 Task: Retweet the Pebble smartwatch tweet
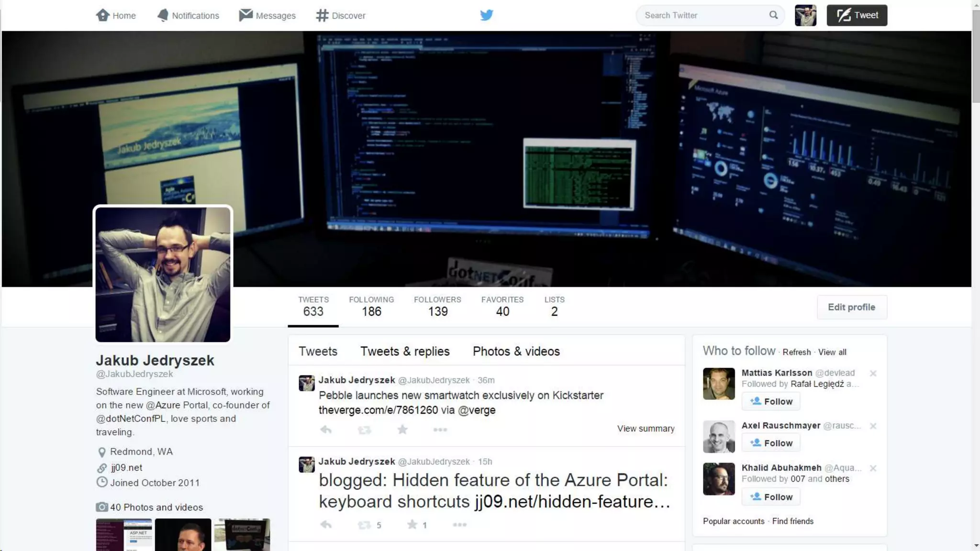(x=364, y=430)
